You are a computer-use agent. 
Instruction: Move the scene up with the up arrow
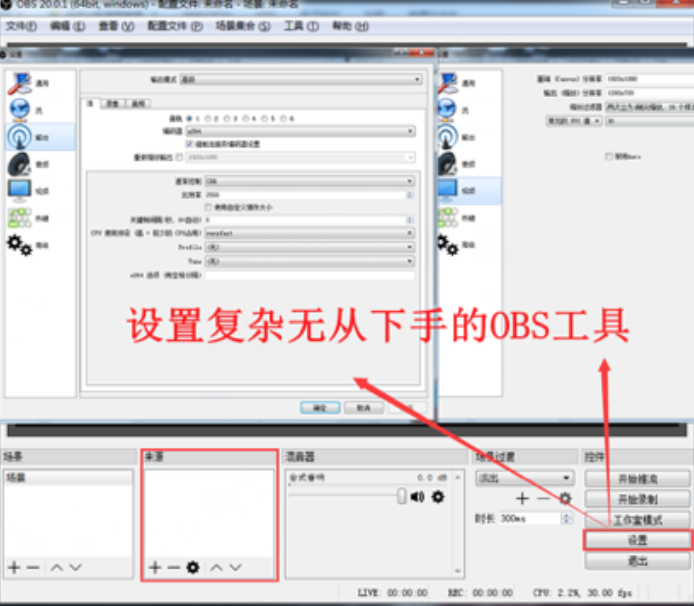57,567
